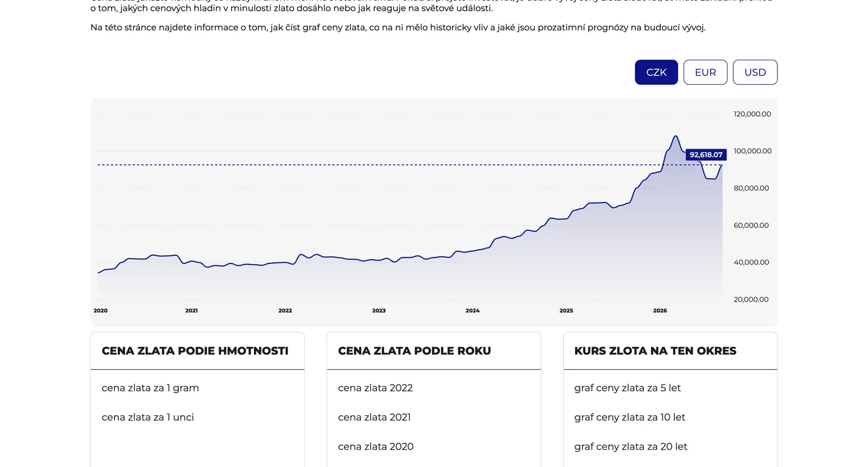Click the 2026 label on the chart axis
The height and width of the screenshot is (467, 868).
[x=660, y=311]
